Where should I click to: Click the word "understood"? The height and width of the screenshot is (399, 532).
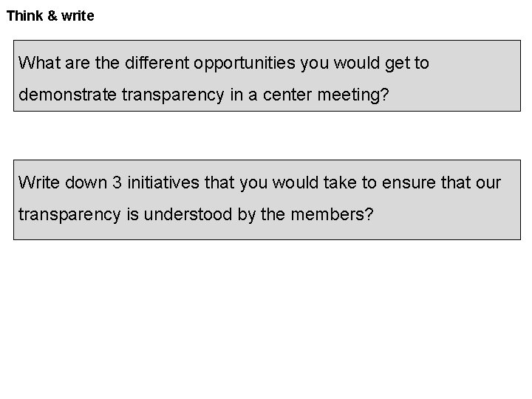[x=188, y=214]
